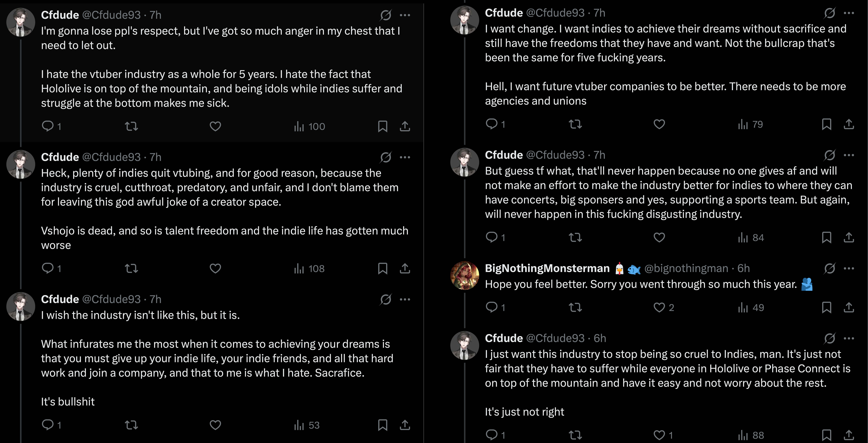Like BigNothingMonsterman's "Hope you feel better" reply

click(x=659, y=307)
